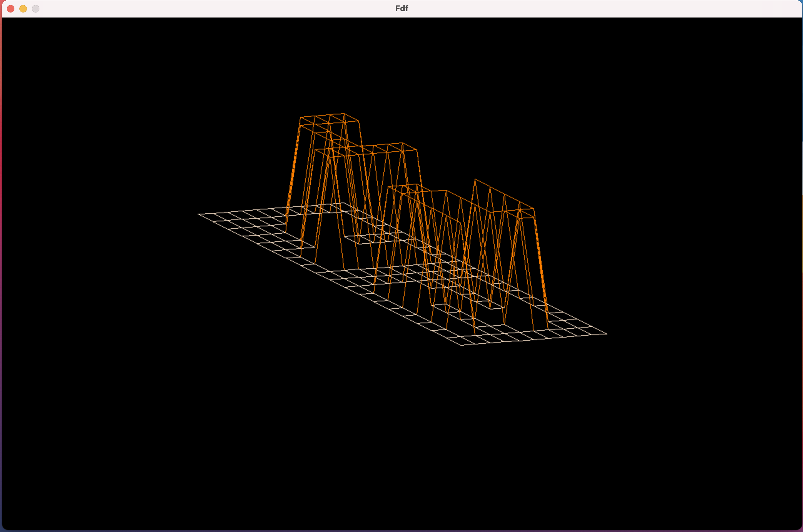Click the bottommost corner of the white grid
Screen dimensions: 803x532
(462, 345)
